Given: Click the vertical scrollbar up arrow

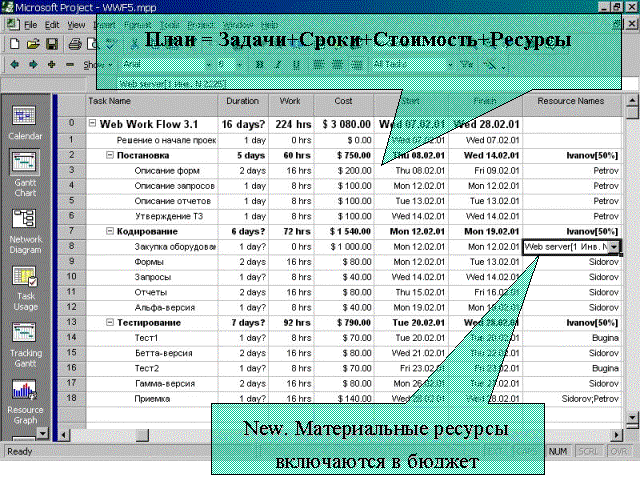Looking at the screenshot, I should point(632,100).
